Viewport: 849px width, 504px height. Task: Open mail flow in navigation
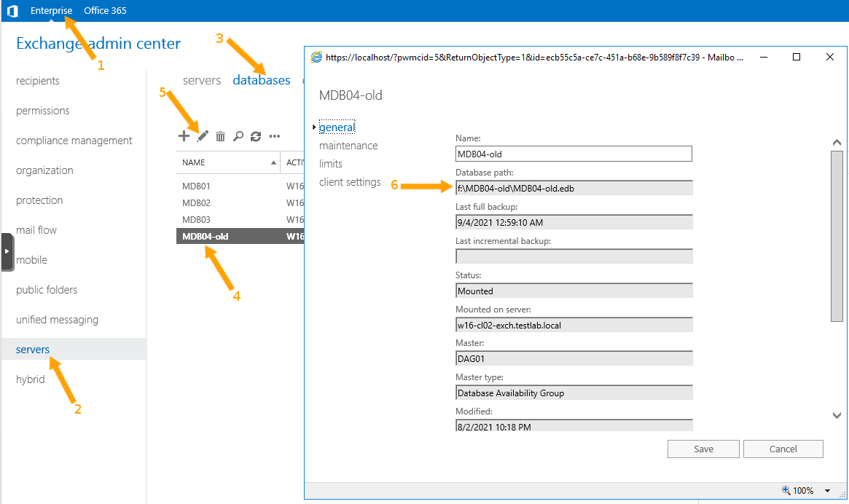click(36, 229)
